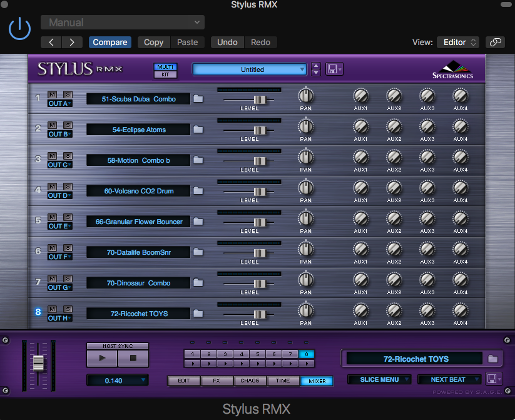Click the AUX1 knob for part 2
Screen dimensions: 515x420
point(360,126)
